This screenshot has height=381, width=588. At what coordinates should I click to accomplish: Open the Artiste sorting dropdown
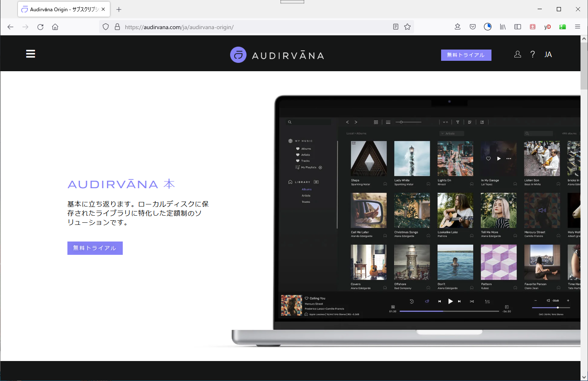[452, 133]
